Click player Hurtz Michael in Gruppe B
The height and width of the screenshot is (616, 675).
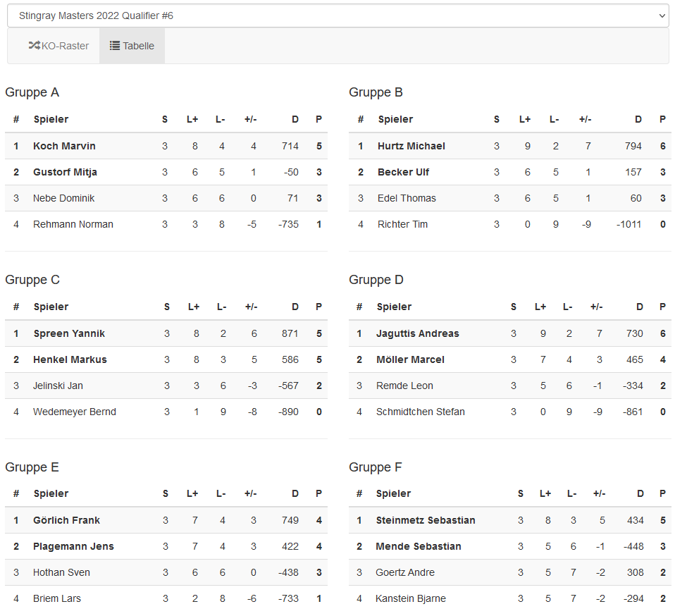pyautogui.click(x=411, y=146)
